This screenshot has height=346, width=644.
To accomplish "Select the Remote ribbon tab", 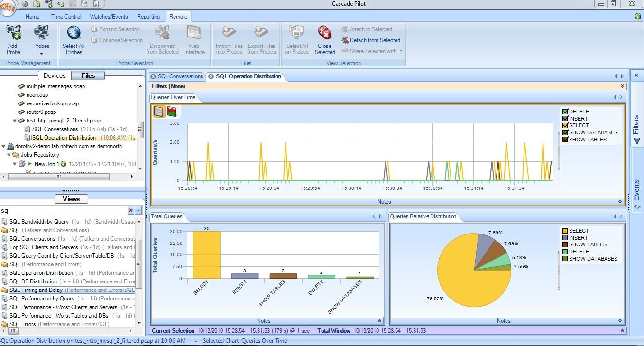I will pos(178,17).
